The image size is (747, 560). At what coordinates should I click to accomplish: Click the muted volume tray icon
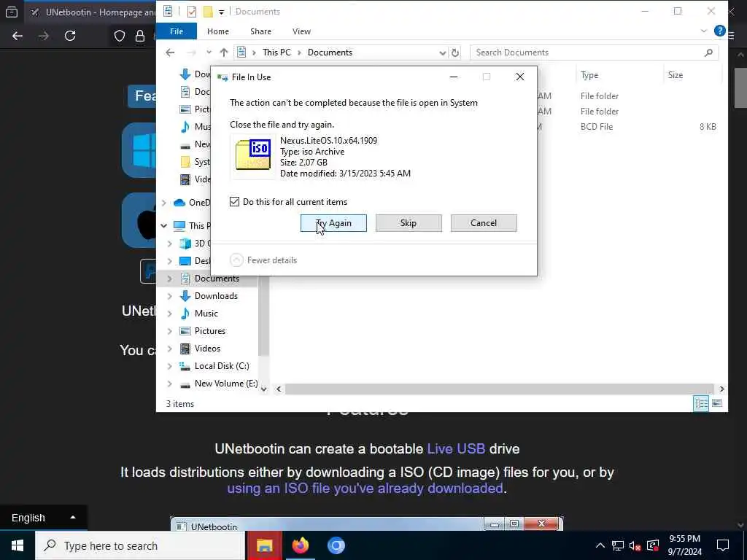pyautogui.click(x=635, y=545)
